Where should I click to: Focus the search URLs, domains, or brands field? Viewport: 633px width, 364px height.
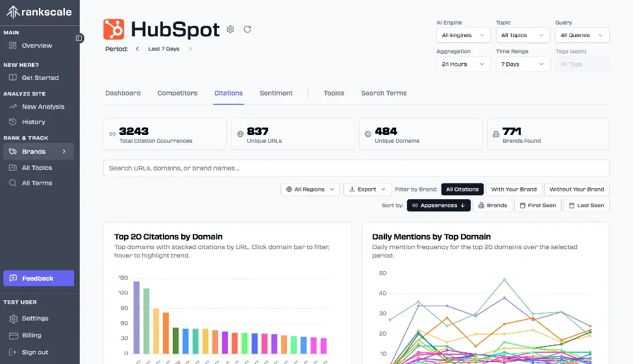click(356, 168)
